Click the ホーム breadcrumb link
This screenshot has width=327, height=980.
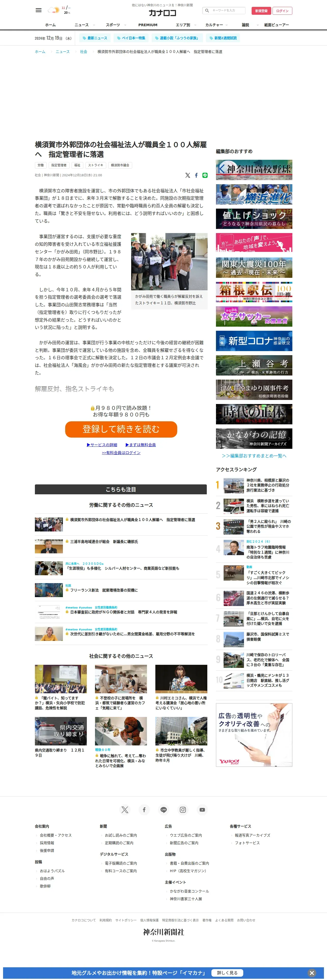pyautogui.click(x=40, y=52)
